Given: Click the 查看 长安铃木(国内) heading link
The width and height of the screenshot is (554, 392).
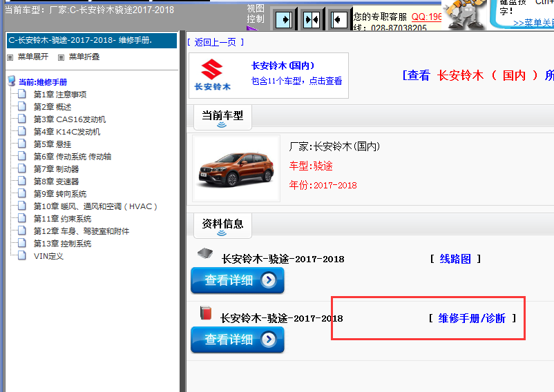Looking at the screenshot, I should pyautogui.click(x=478, y=75).
